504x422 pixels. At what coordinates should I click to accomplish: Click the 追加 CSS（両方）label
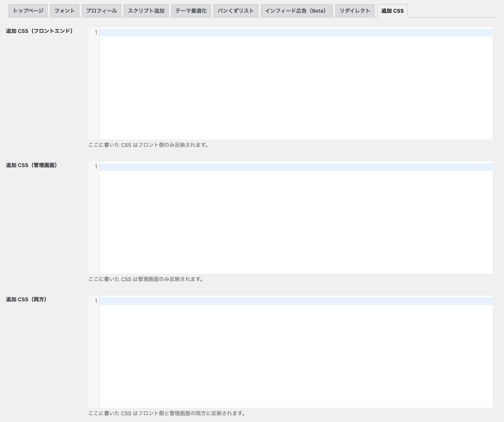coord(27,299)
